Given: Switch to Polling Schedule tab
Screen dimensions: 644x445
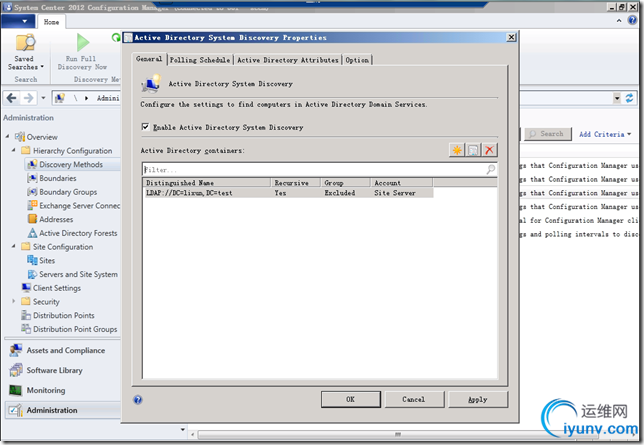Looking at the screenshot, I should [200, 60].
